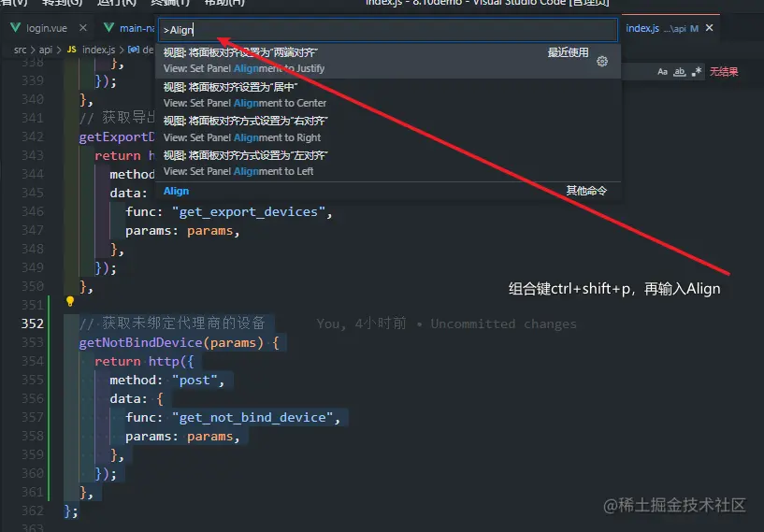Click the command palette input with >Align
This screenshot has height=532, width=764.
(388, 30)
